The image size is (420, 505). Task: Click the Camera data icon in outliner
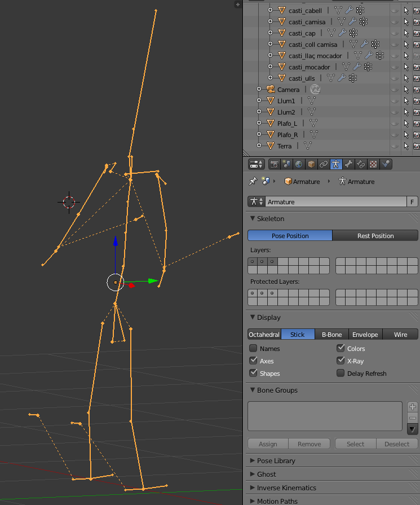[315, 89]
